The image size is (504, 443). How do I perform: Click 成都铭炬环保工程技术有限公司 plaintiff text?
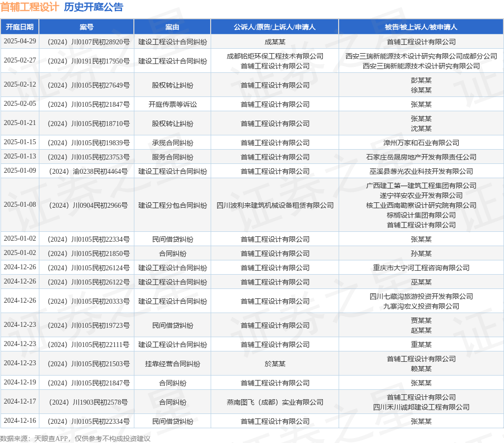click(275, 56)
